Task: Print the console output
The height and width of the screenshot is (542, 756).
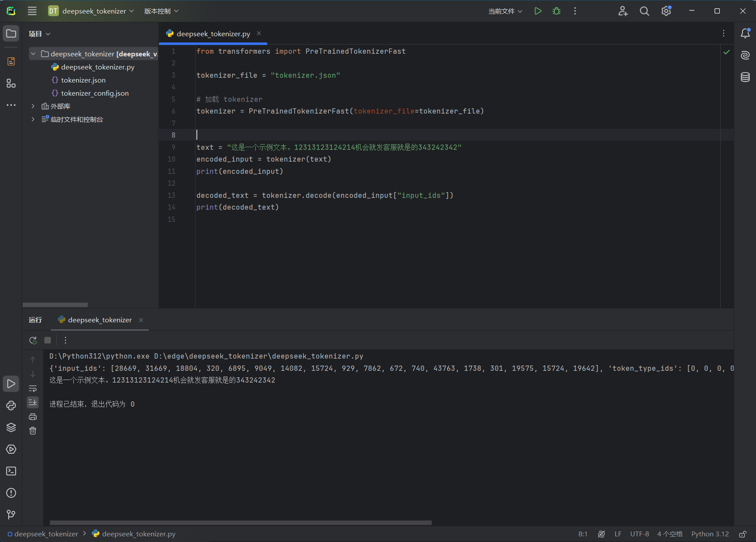Action: (33, 417)
